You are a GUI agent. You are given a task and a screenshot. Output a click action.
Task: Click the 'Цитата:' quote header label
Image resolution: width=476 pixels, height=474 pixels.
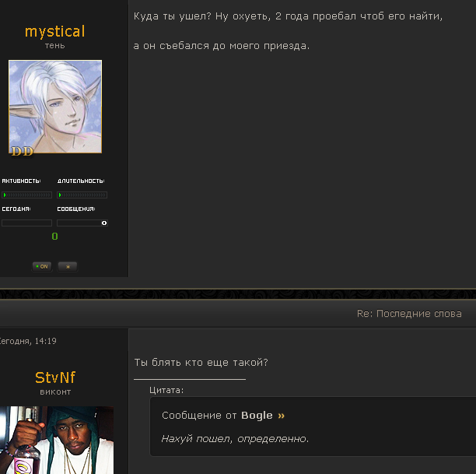pyautogui.click(x=166, y=391)
